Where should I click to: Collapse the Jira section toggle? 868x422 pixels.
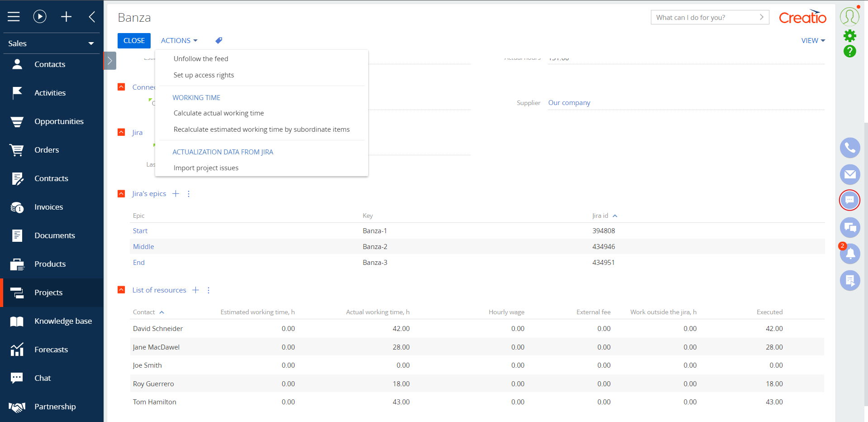[x=121, y=132]
